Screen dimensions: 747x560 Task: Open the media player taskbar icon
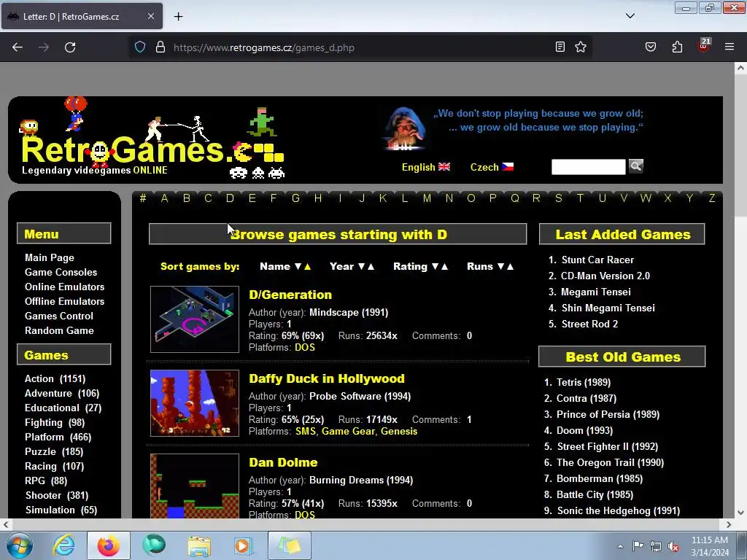(x=242, y=545)
